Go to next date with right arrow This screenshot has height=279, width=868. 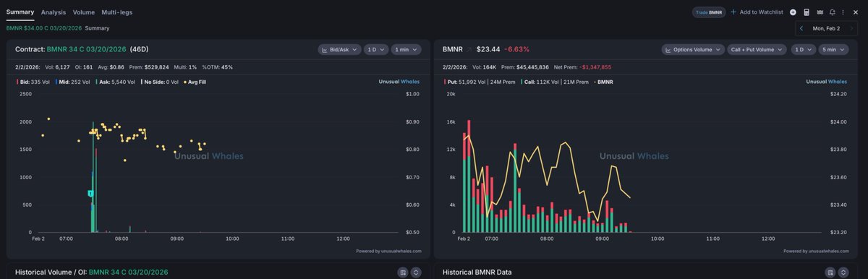click(x=851, y=28)
